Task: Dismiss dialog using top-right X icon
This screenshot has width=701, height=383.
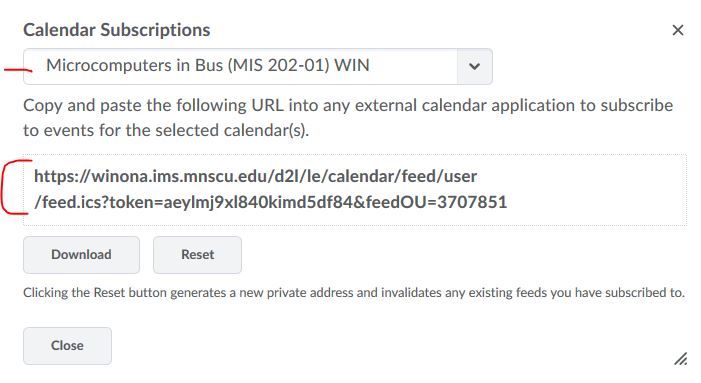Action: [678, 30]
